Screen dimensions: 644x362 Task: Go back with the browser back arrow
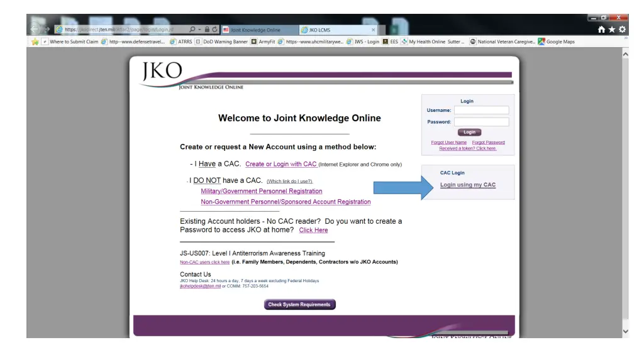click(35, 29)
